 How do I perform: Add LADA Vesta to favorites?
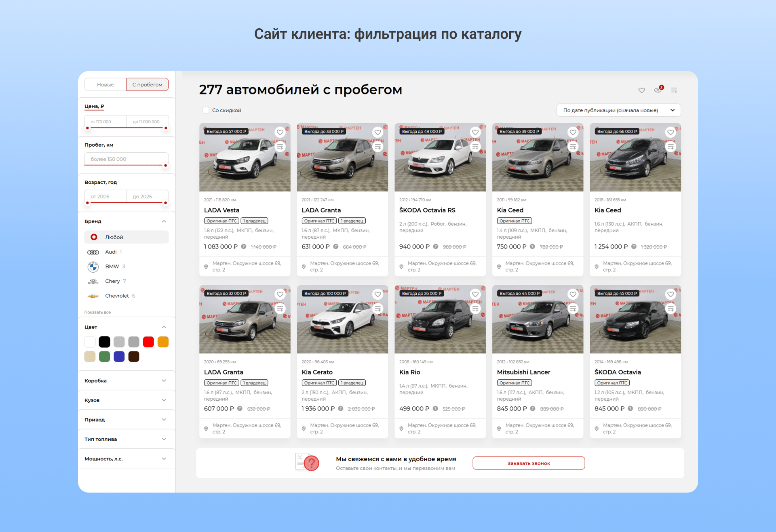(x=280, y=132)
